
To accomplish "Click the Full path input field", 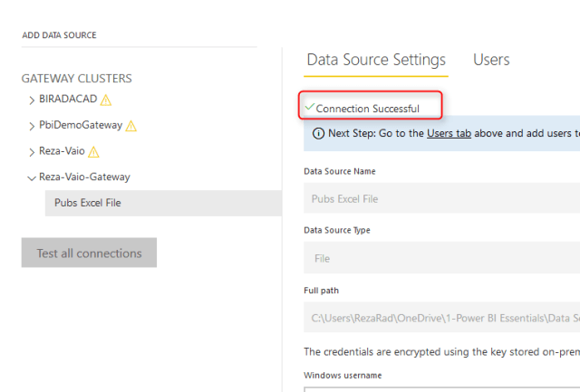I will pyautogui.click(x=441, y=318).
